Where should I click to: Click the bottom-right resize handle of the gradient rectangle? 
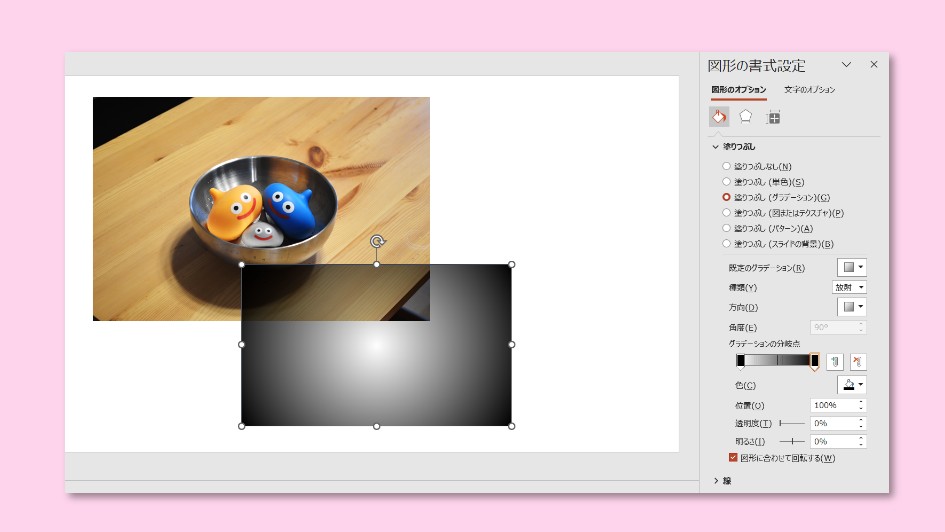click(512, 427)
